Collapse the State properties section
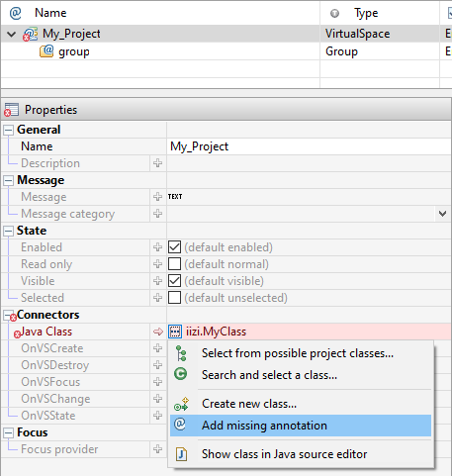 8,231
